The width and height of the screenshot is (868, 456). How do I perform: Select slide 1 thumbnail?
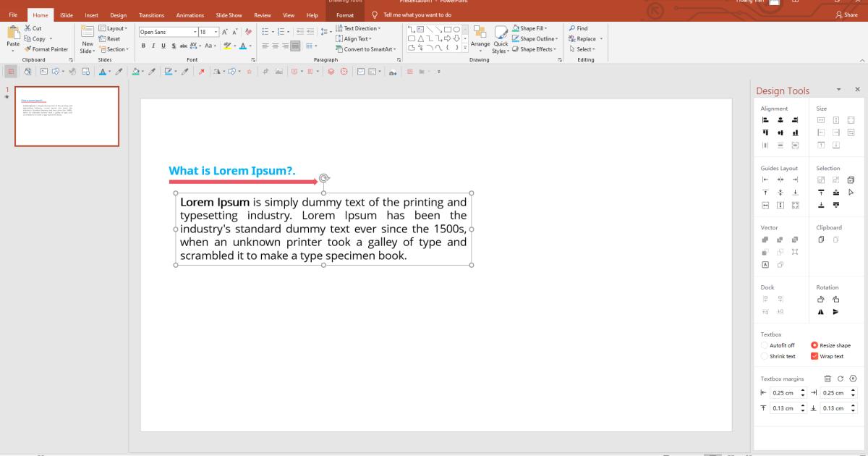point(67,116)
